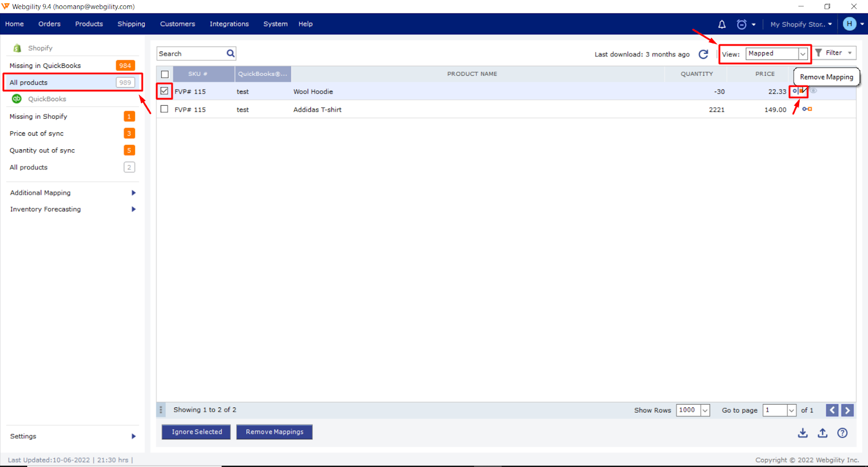
Task: Select all rows header checkbox
Action: 165,74
